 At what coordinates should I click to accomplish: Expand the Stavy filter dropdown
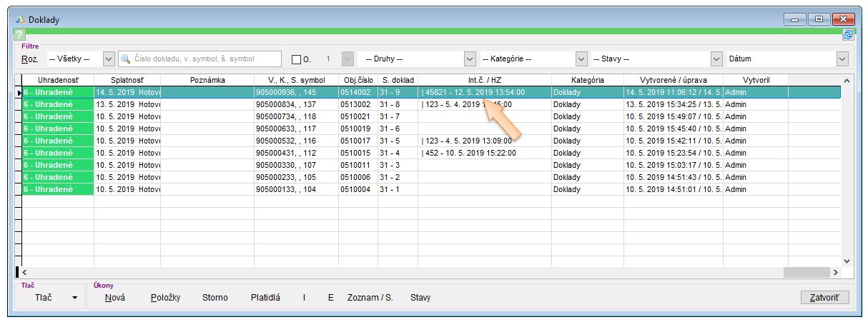pos(716,59)
